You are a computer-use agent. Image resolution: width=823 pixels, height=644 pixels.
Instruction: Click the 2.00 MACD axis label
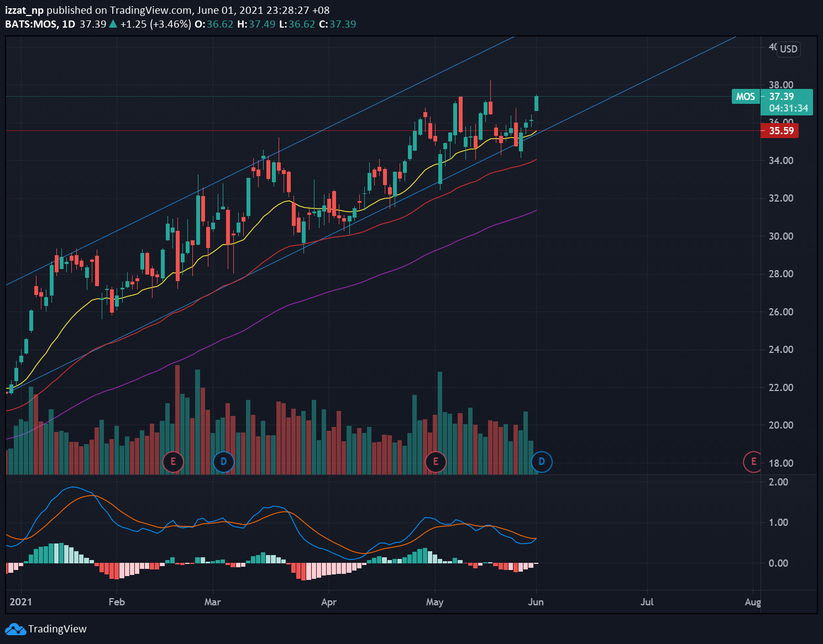778,482
